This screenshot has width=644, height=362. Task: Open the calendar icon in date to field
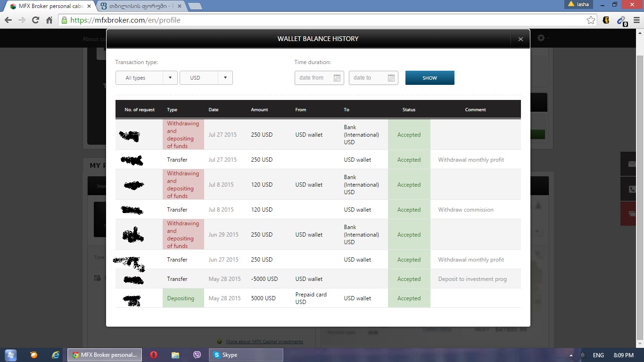(391, 78)
